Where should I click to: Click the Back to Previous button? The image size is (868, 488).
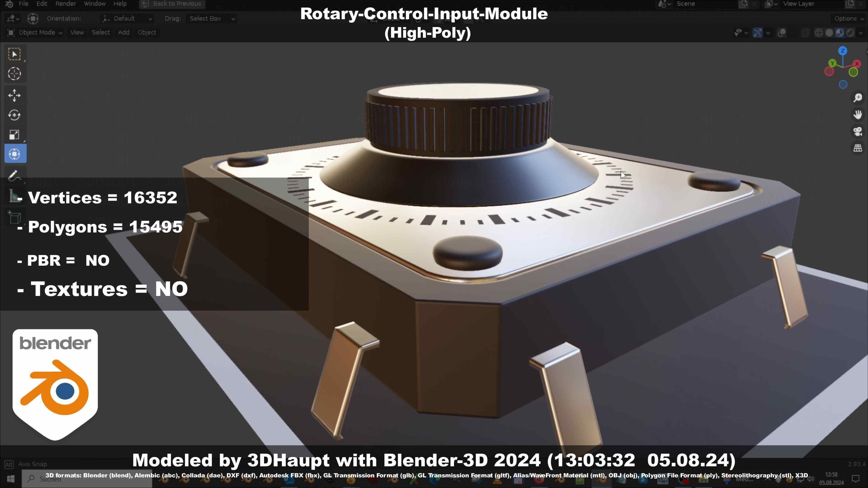pos(172,4)
